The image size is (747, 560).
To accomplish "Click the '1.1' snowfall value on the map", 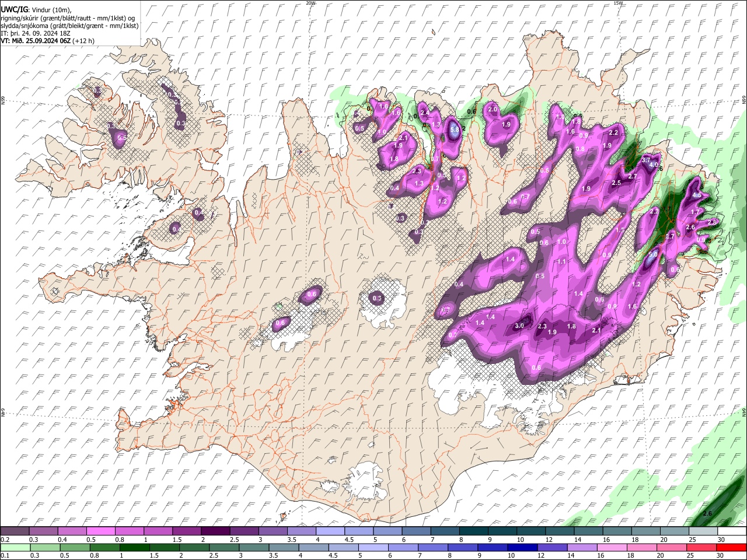I will point(561,262).
